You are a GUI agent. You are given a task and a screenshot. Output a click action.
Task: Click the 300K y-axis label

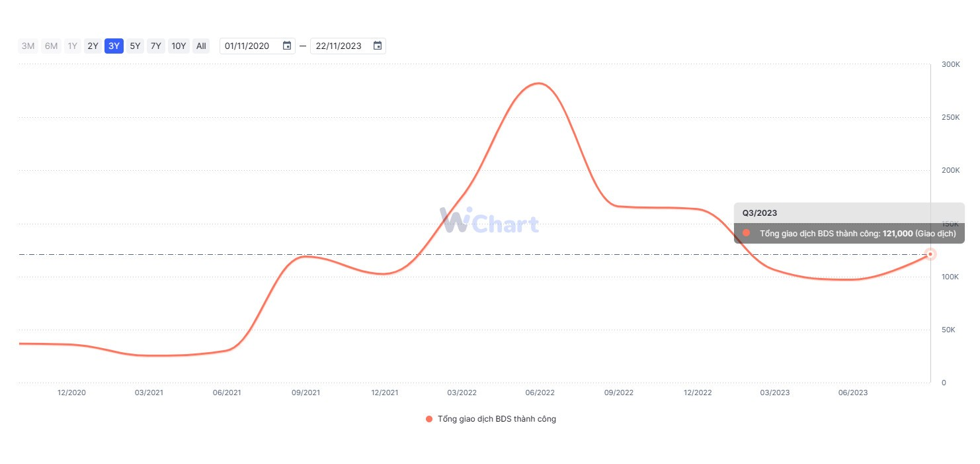[950, 64]
